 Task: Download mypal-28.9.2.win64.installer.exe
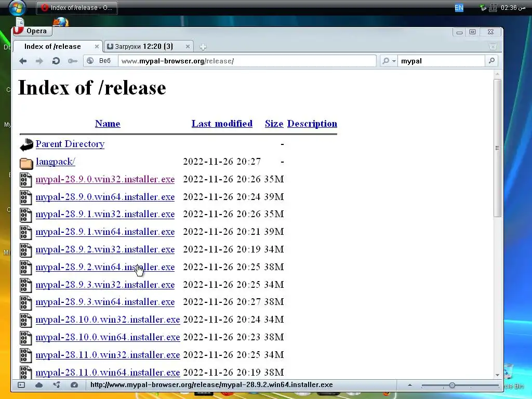(105, 267)
